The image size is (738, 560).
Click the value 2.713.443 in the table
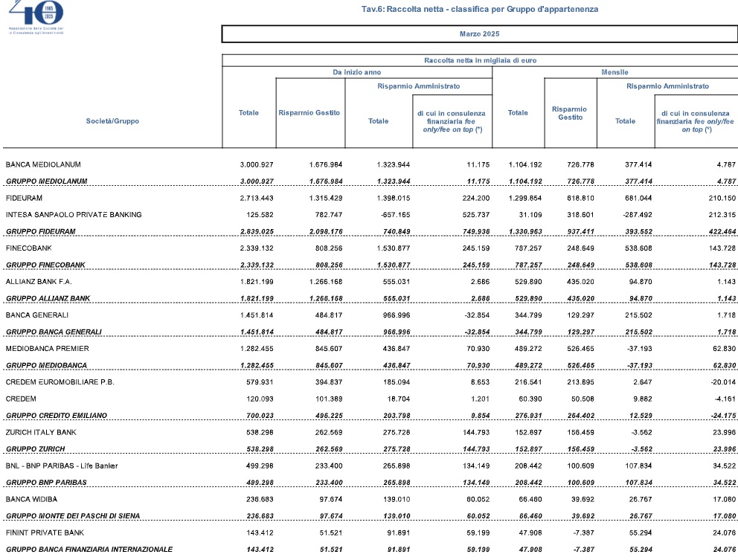257,198
